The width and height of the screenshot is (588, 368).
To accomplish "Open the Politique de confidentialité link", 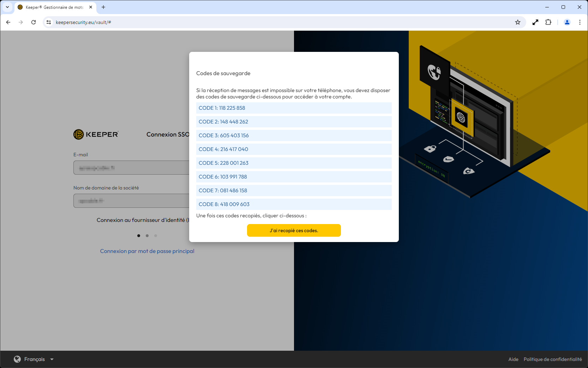I will point(553,359).
